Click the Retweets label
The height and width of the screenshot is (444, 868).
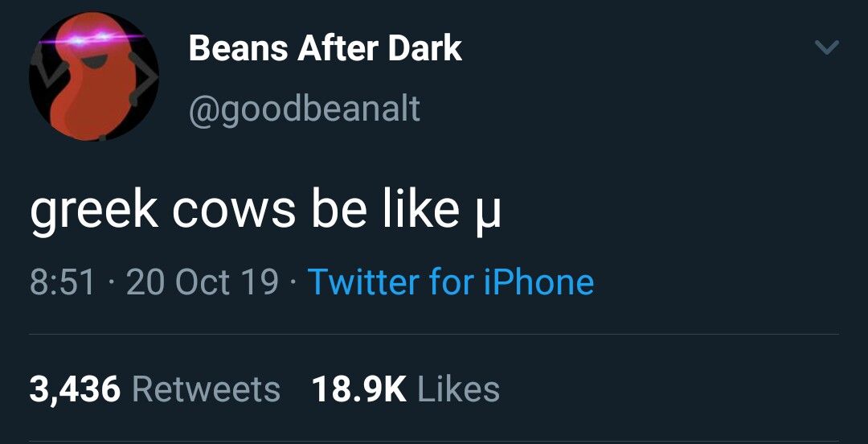coord(206,389)
